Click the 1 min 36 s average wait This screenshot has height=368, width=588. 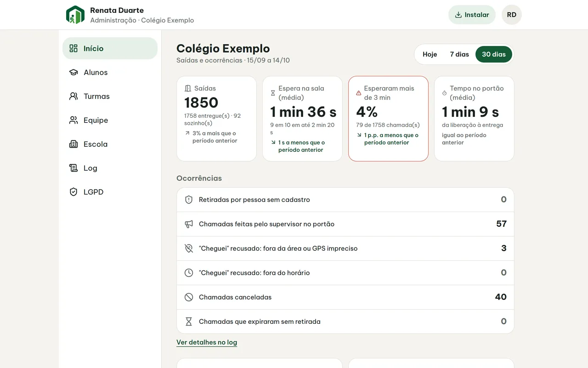(303, 112)
